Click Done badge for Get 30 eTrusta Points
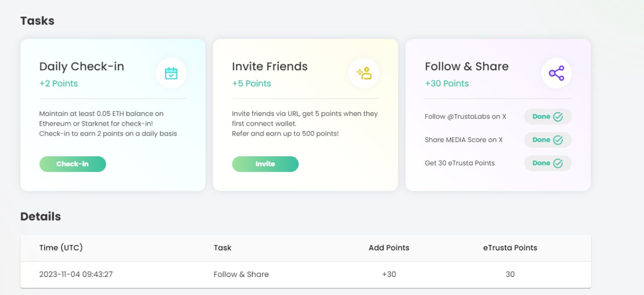Viewport: 644px width, 295px height. point(547,163)
